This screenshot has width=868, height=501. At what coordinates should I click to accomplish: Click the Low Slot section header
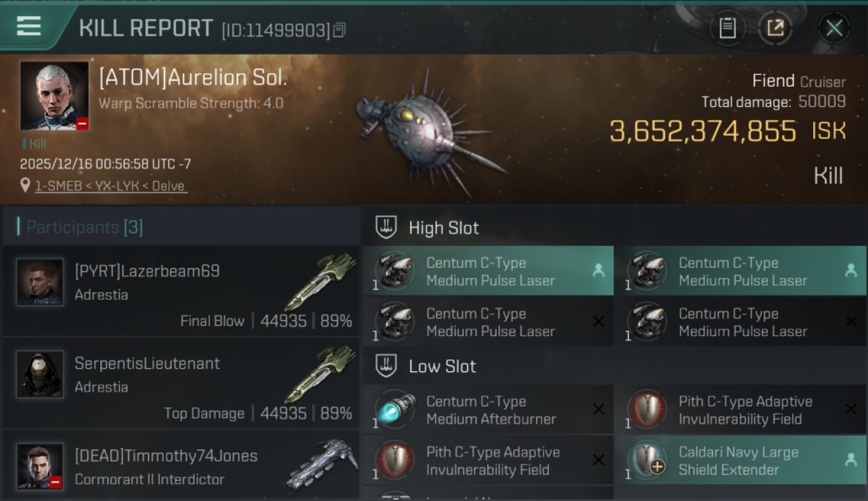[x=442, y=366]
